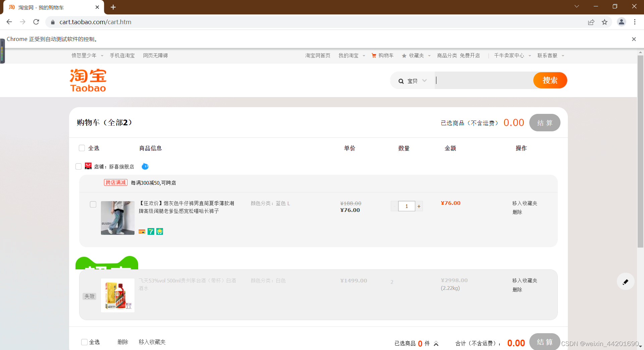The height and width of the screenshot is (350, 644).
Task: Click the Taobao logo
Action: coord(88,80)
